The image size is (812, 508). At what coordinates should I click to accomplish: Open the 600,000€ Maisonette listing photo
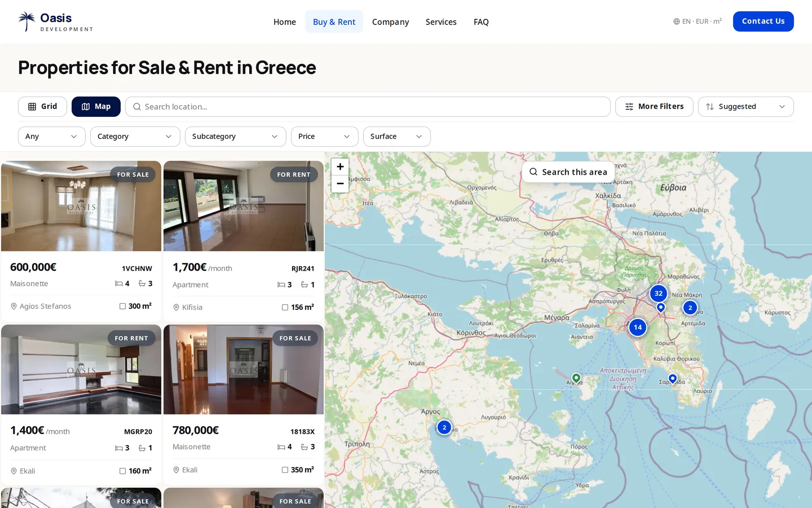tap(81, 206)
